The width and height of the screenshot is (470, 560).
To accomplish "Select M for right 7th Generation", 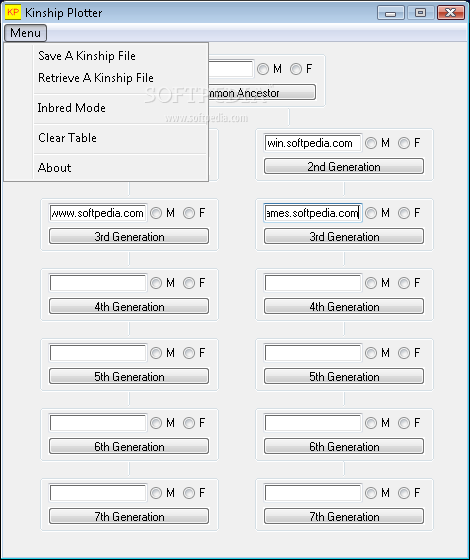I will tap(371, 493).
